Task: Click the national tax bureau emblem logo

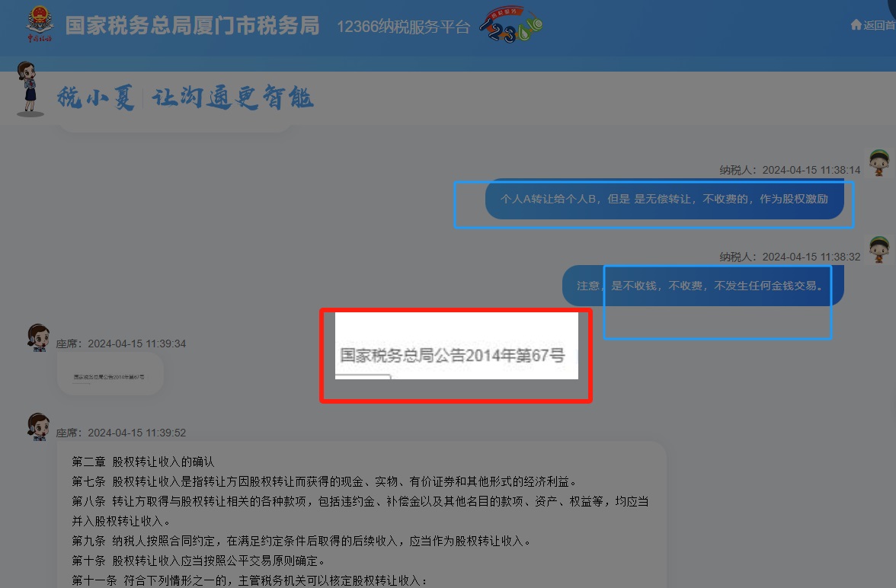Action: [x=40, y=25]
